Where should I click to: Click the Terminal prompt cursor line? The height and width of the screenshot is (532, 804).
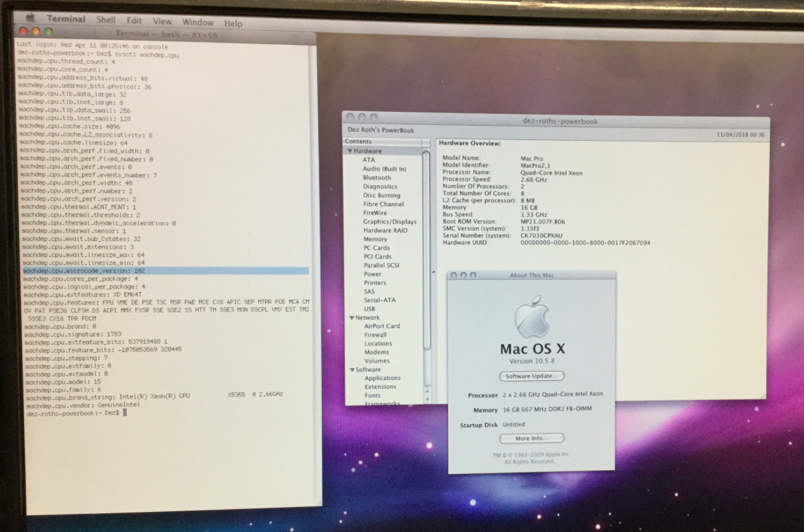tap(76, 413)
